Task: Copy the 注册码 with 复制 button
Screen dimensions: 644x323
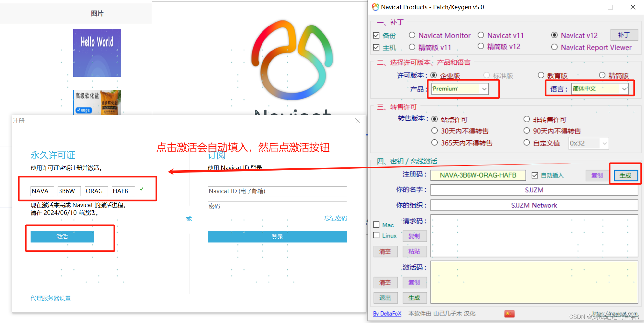Action: [x=597, y=175]
